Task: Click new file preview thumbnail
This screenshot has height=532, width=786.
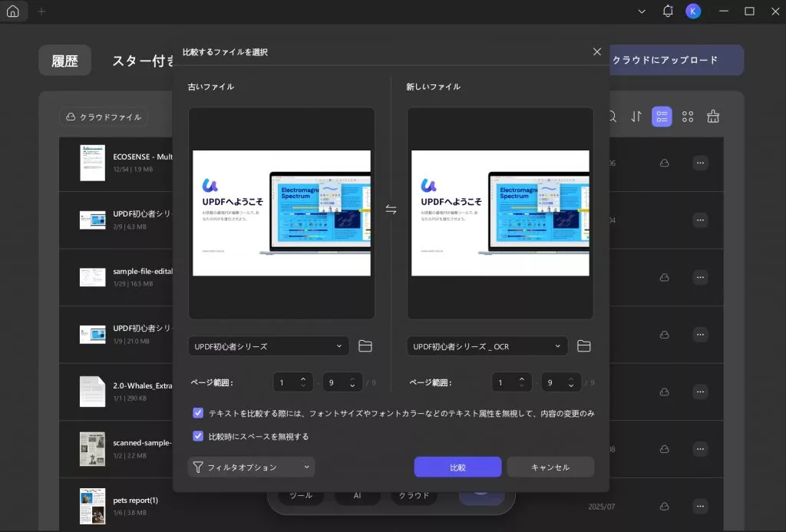Action: point(500,213)
